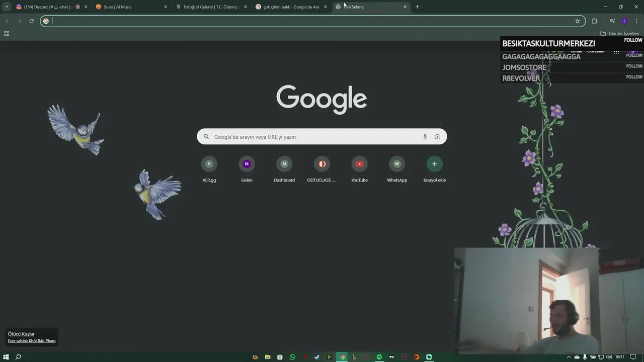Click the Apps grid in bookmarks bar
The image size is (644, 362).
(7, 34)
